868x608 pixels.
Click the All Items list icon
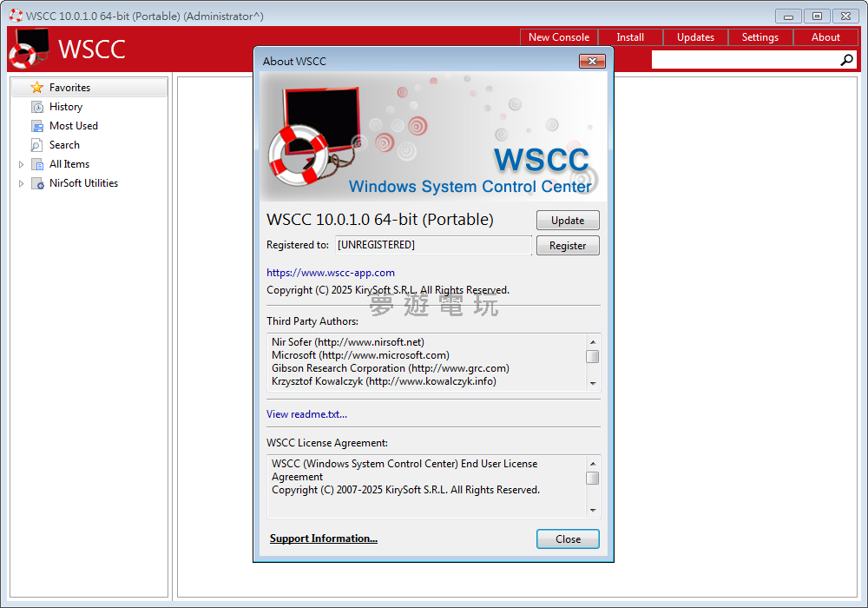click(37, 164)
